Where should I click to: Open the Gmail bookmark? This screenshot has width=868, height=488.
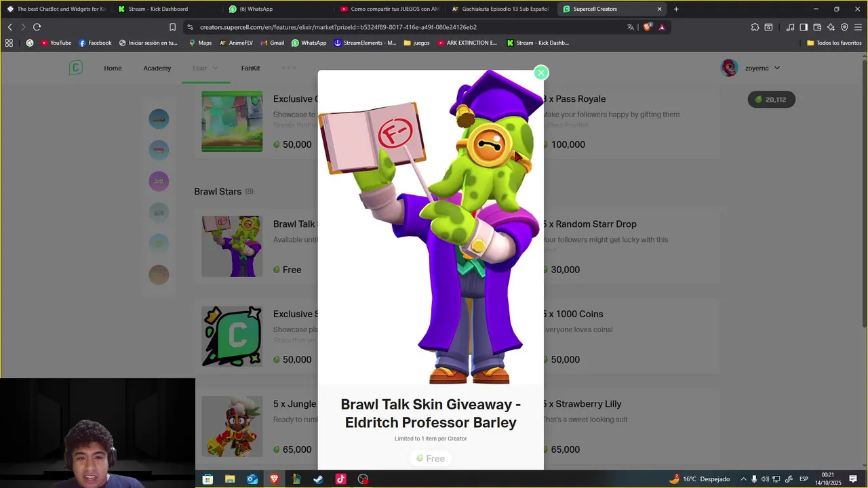click(x=272, y=43)
